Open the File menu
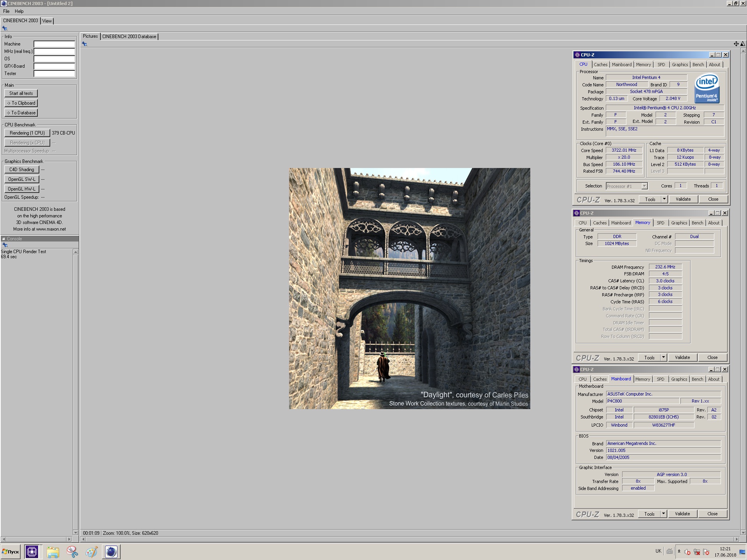Viewport: 747px width, 560px height. [6, 11]
